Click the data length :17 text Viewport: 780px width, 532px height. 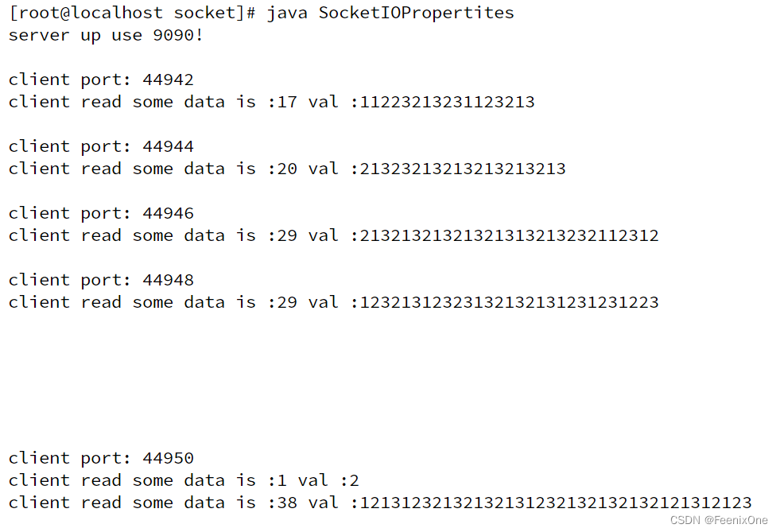pos(282,102)
